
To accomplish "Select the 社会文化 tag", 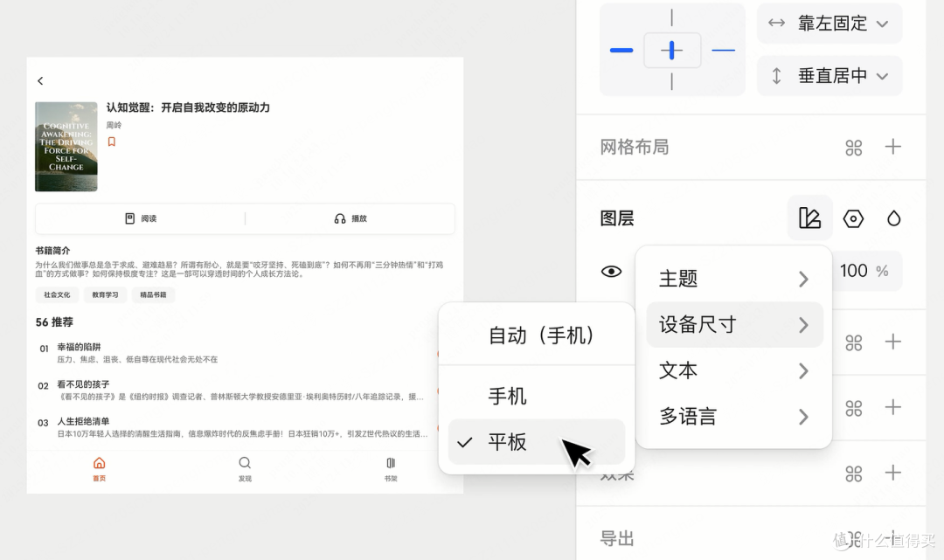I will click(x=57, y=294).
